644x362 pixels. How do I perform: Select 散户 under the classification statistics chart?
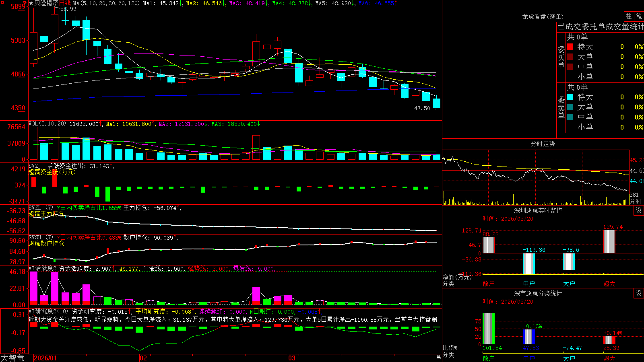(x=489, y=358)
